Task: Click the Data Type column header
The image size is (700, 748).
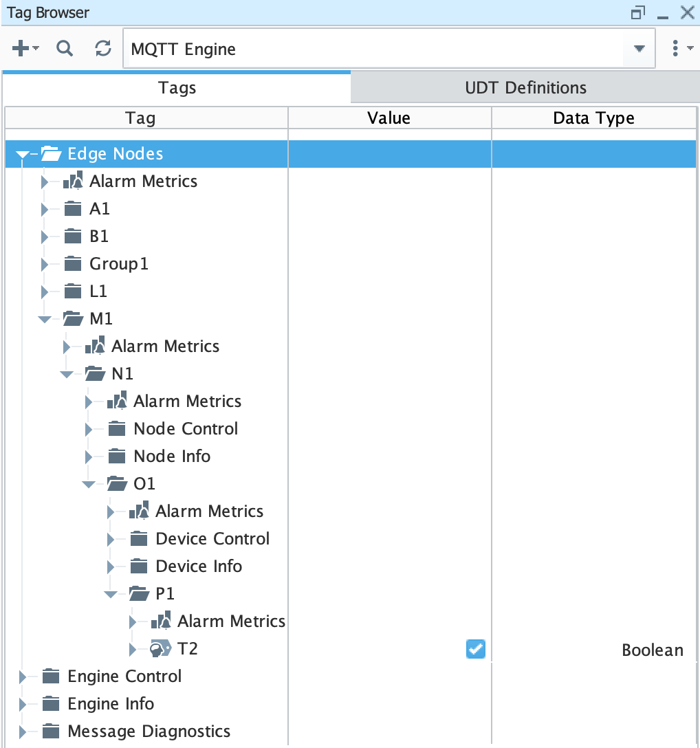Action: (x=593, y=118)
